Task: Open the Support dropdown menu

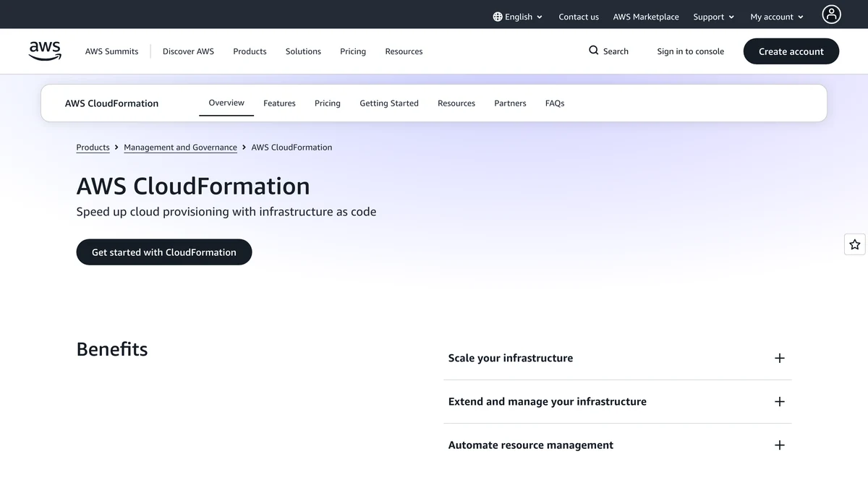Action: [713, 17]
